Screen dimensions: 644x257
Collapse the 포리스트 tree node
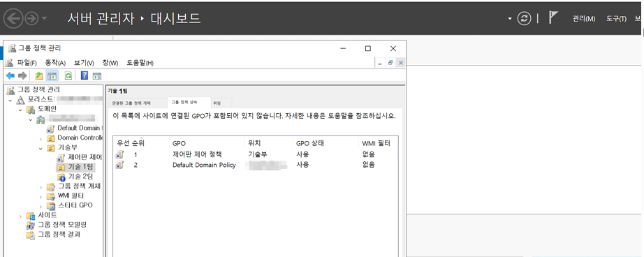click(x=10, y=100)
